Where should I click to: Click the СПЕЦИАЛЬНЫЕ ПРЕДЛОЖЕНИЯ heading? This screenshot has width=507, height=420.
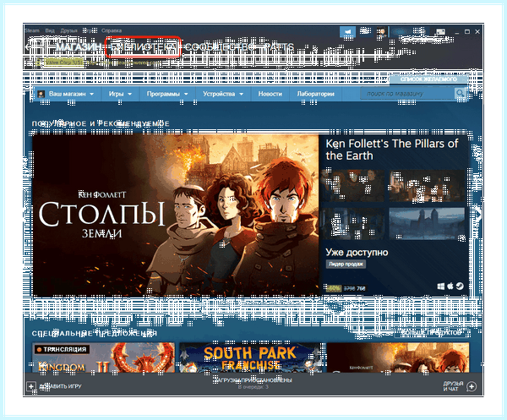pos(95,333)
